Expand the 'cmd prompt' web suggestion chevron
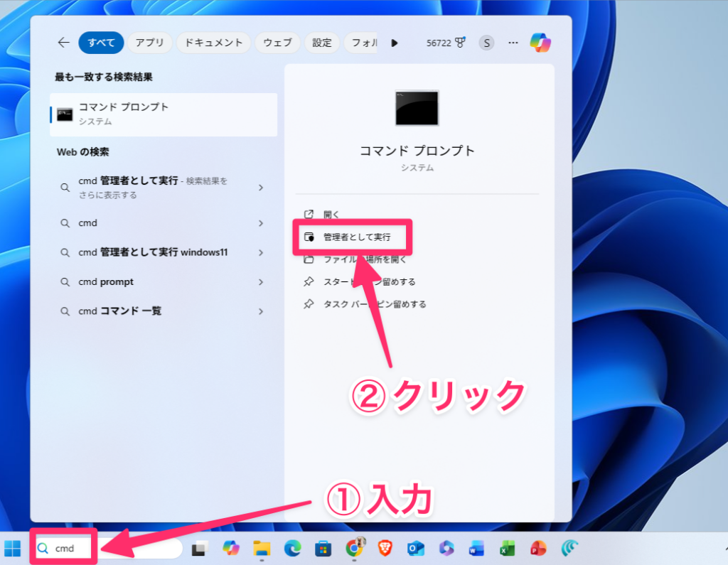 [261, 282]
